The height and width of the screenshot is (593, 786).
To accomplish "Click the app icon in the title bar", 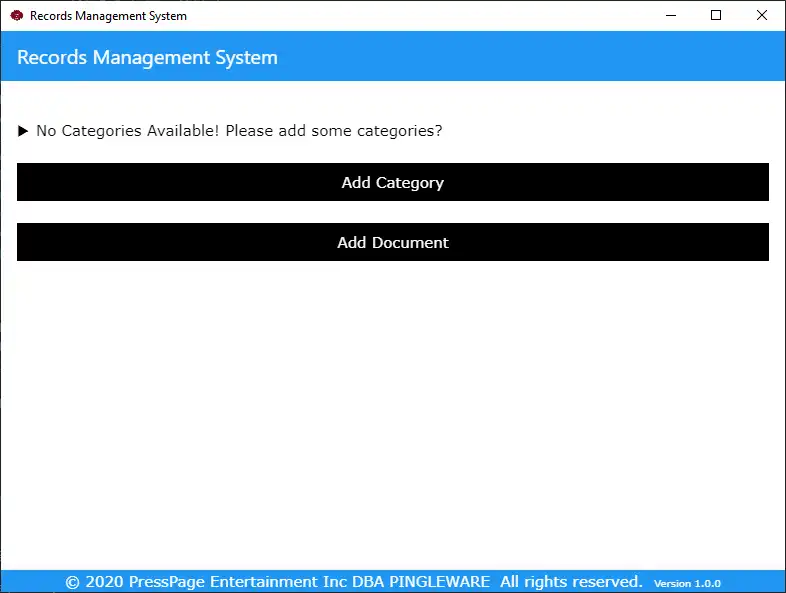I will tap(16, 16).
